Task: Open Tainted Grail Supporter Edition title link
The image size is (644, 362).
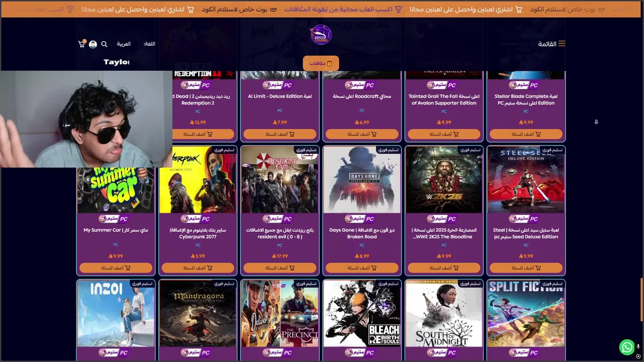Action: point(444,100)
